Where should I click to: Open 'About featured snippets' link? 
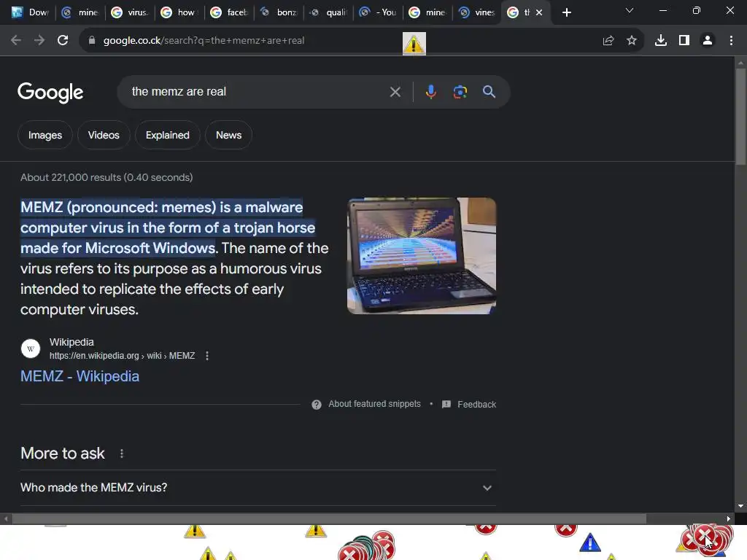(374, 404)
